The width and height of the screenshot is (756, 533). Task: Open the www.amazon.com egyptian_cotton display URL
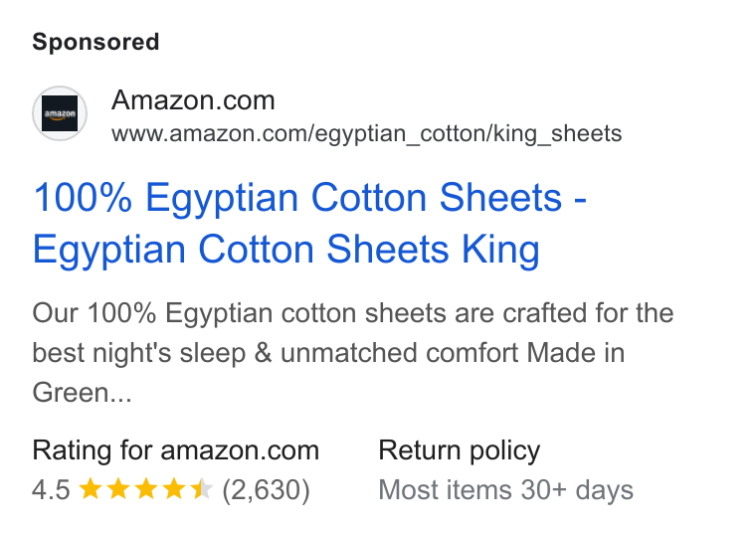pyautogui.click(x=366, y=134)
